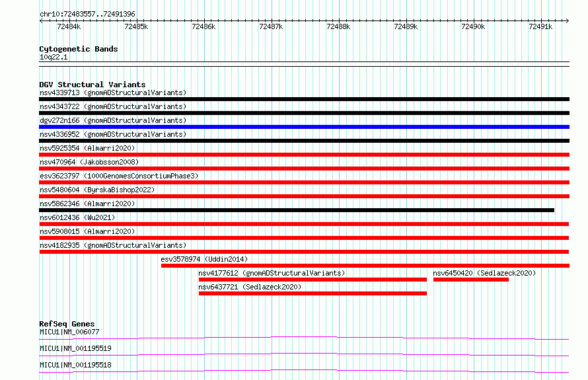588x380 pixels.
Task: Click the DGV Structural Variants track title
Action: [92, 85]
